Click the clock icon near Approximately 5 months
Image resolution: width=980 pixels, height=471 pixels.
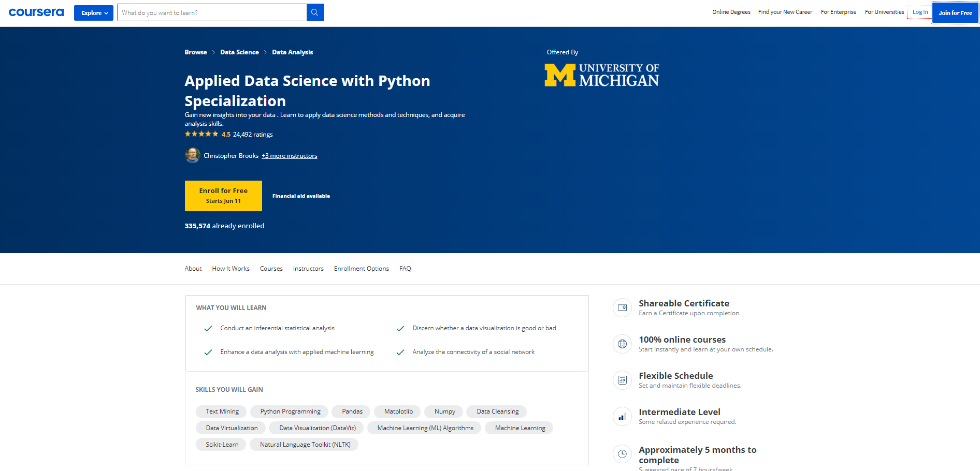tap(622, 454)
